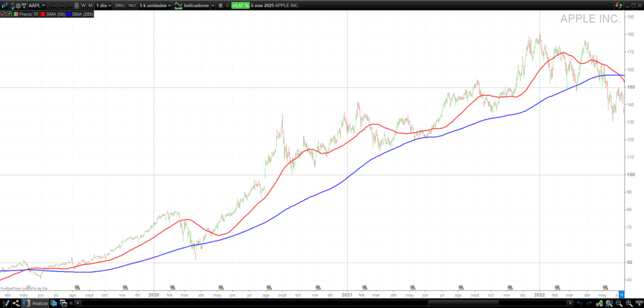The height and width of the screenshot is (308, 644).
Task: Click the 200U units button
Action: point(119,5)
